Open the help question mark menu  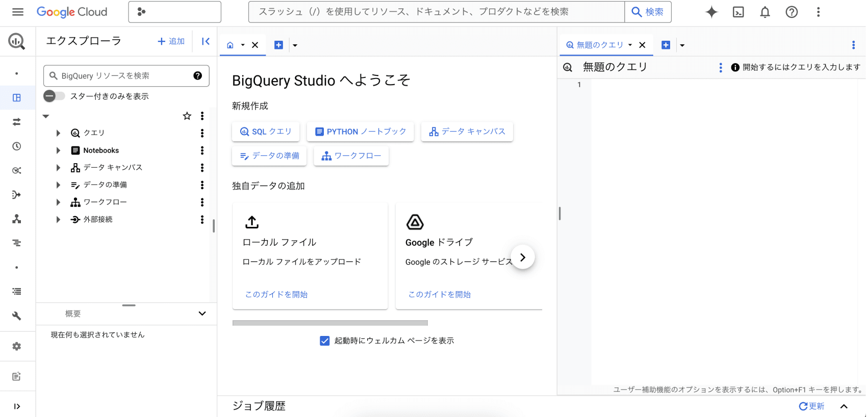click(x=792, y=12)
